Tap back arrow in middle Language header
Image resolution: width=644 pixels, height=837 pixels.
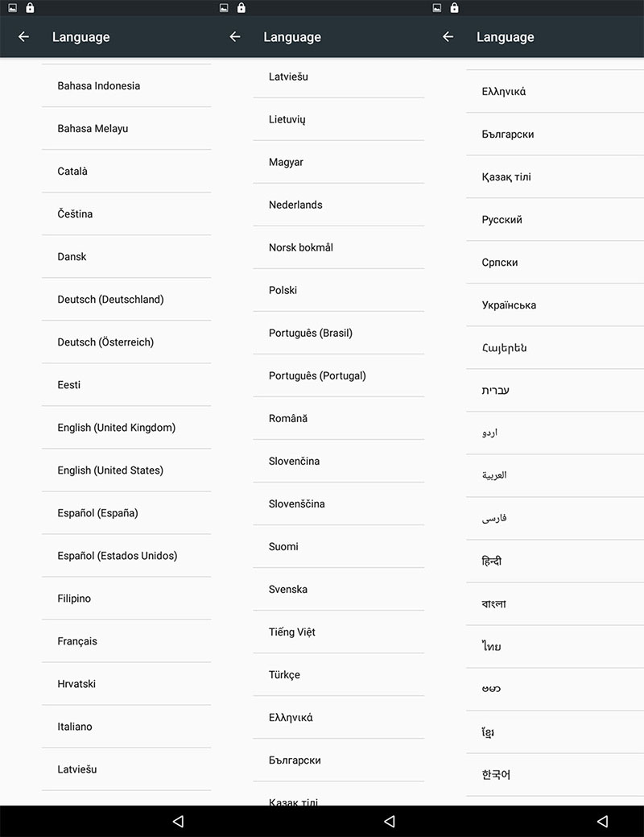pos(235,37)
